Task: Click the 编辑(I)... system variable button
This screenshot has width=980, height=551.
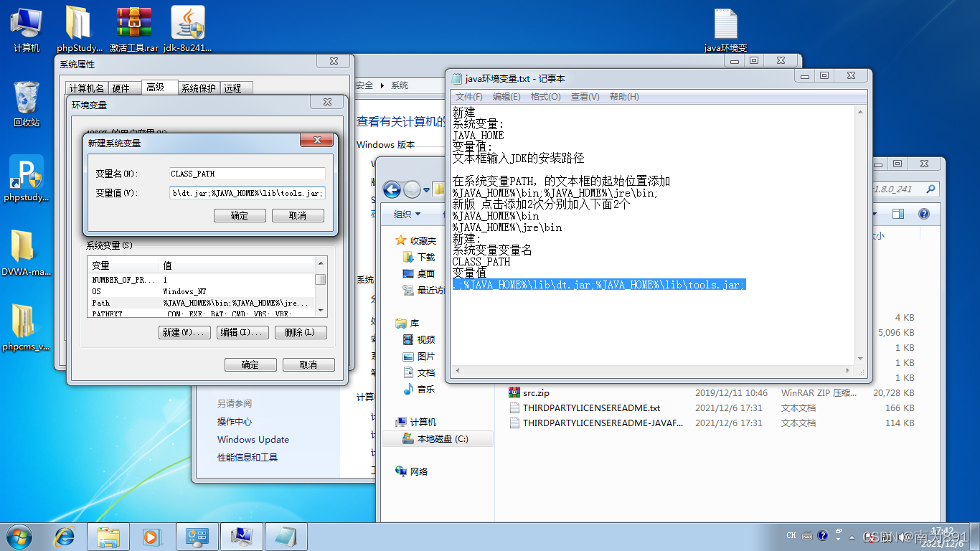Action: click(x=242, y=332)
